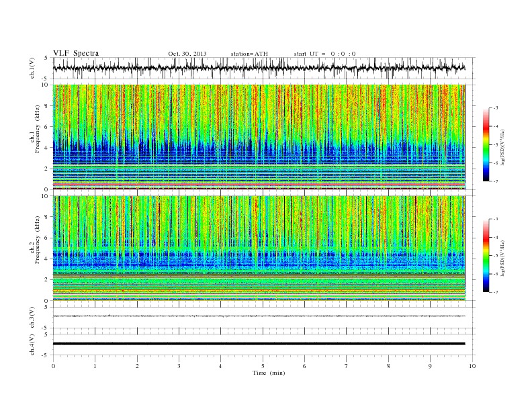Click the "4" kHz tick on ch.1 spectrogram

pyautogui.click(x=46, y=148)
